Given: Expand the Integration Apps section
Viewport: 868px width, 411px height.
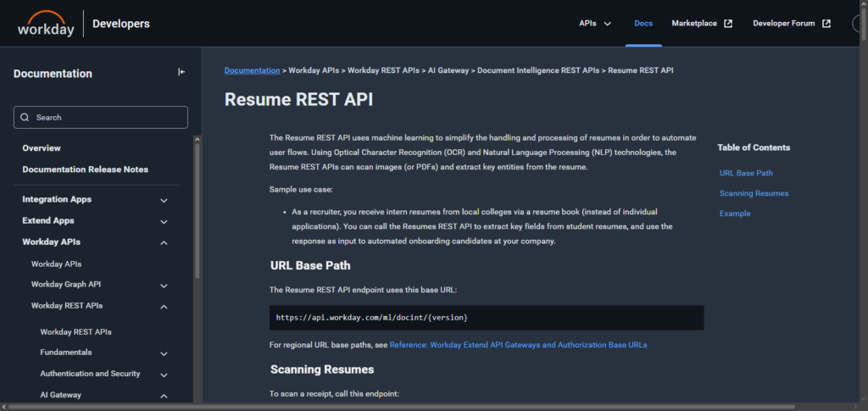Looking at the screenshot, I should (164, 200).
